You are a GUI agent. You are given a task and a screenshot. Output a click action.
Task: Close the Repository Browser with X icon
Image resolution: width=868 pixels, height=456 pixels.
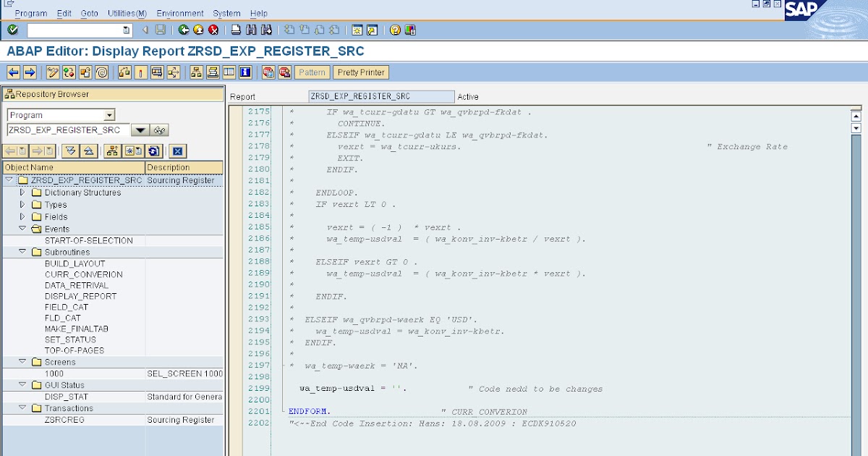[x=179, y=151]
